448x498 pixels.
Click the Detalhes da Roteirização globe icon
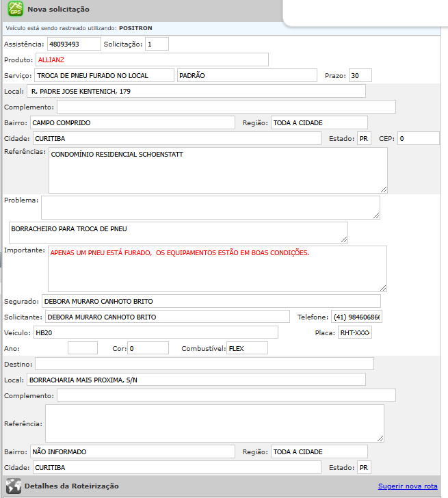pos(14,486)
